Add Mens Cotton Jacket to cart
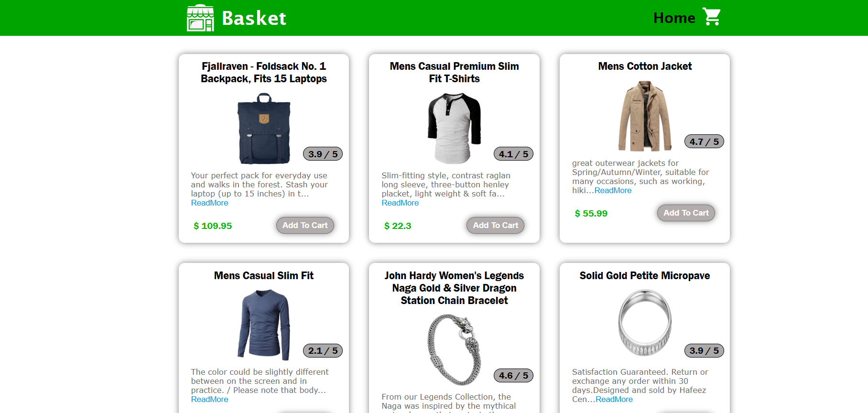868x413 pixels. tap(686, 213)
